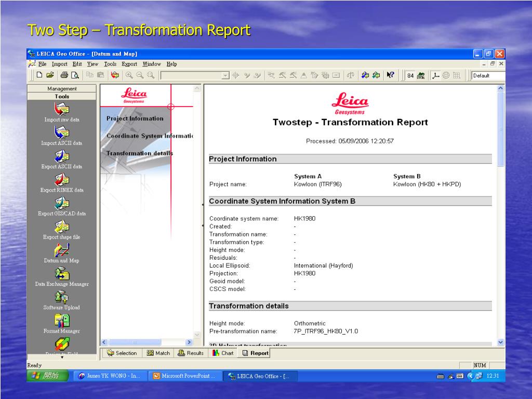532x399 pixels.
Task: Open the Datum and Map tool
Action: (62, 254)
